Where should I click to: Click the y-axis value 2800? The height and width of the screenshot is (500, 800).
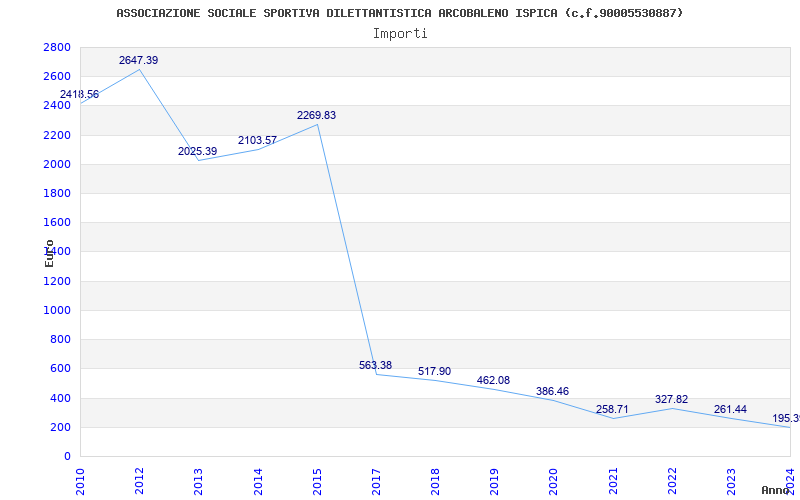57,47
